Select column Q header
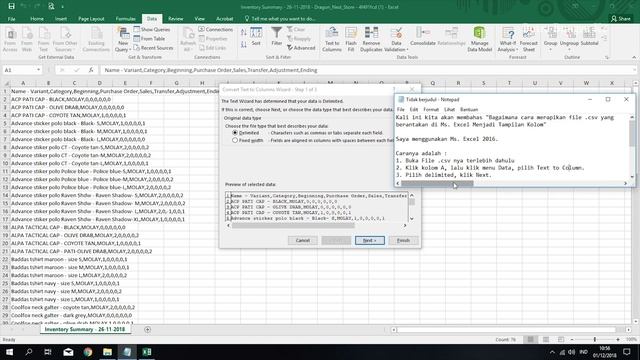The image size is (640, 360). [x=432, y=83]
